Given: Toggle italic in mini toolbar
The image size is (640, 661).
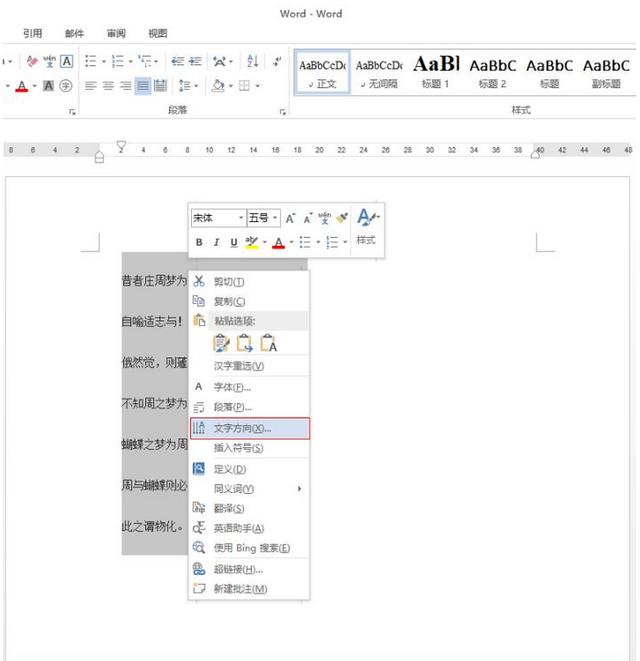Looking at the screenshot, I should point(216,242).
